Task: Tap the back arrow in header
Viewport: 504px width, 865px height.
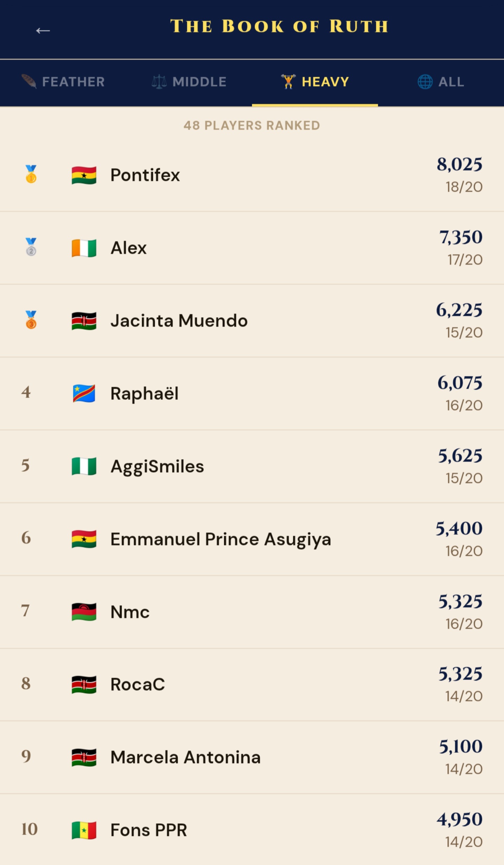Action: click(x=43, y=31)
